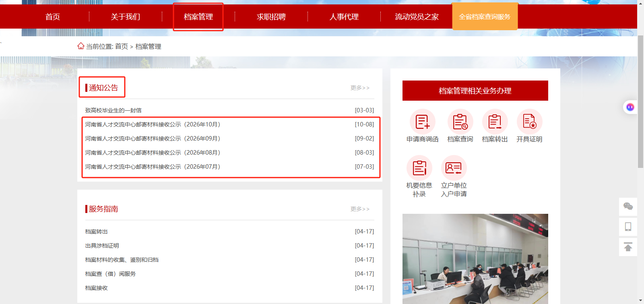The width and height of the screenshot is (644, 304).
Task: Open the 申请商调函 icon
Action: tap(422, 122)
